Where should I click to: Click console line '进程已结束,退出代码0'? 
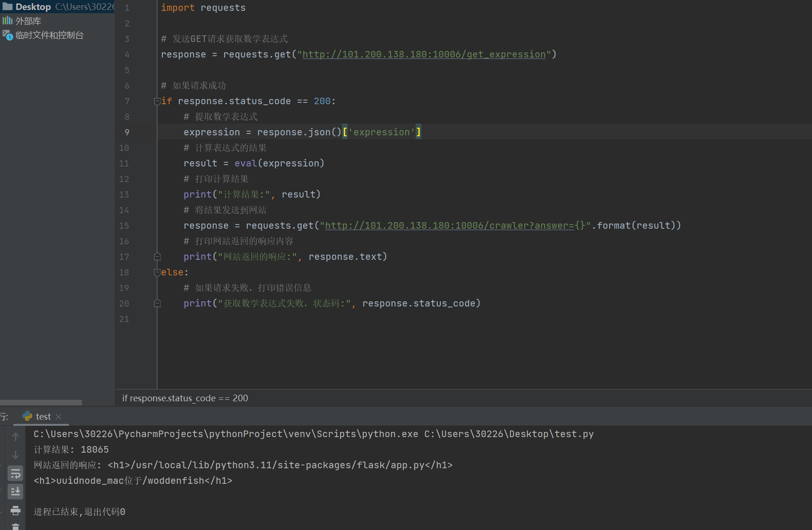(79, 512)
